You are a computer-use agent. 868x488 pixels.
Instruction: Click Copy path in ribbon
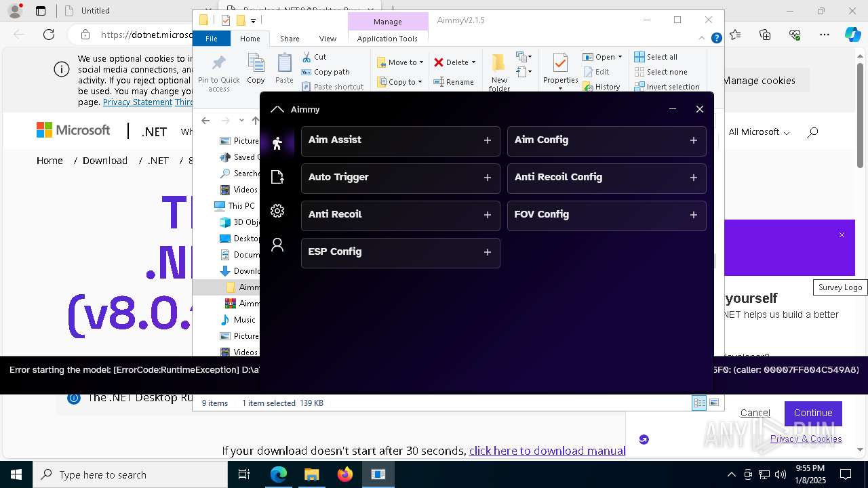(x=325, y=72)
